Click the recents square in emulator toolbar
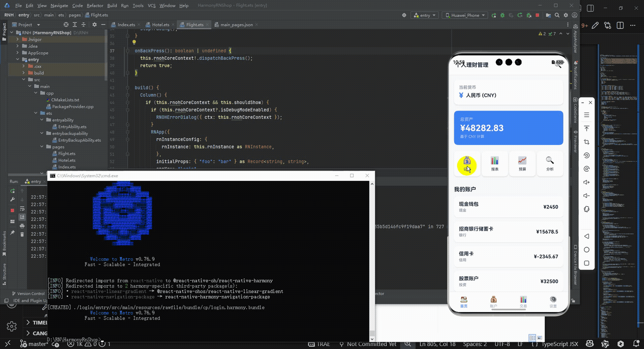The width and height of the screenshot is (644, 349). [586, 263]
